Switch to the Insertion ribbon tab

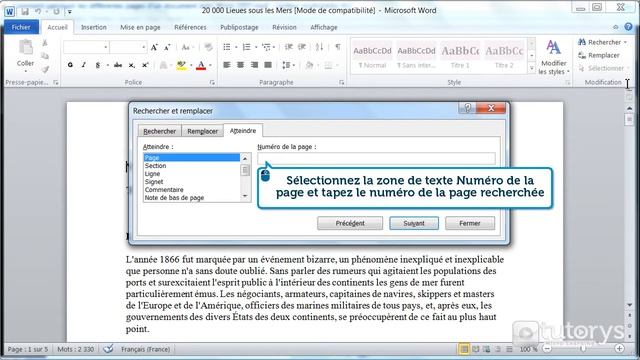click(93, 27)
